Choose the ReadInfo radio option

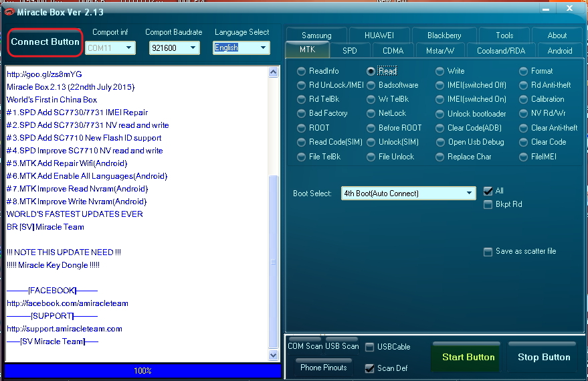[301, 71]
